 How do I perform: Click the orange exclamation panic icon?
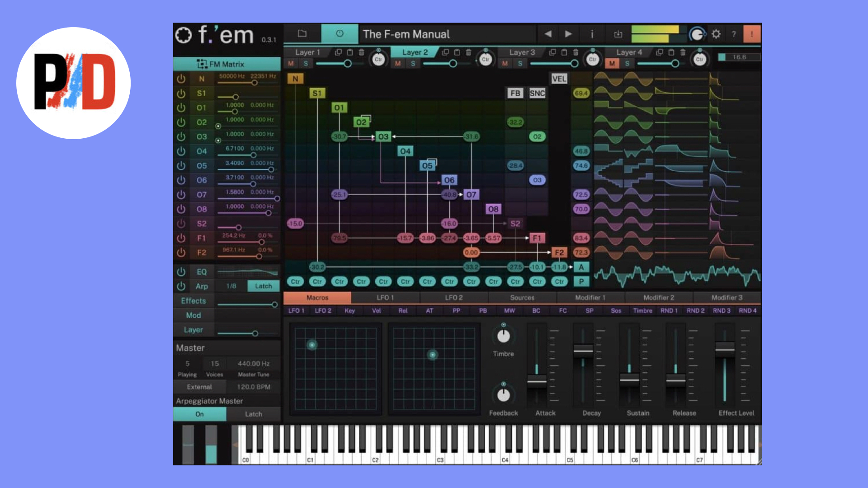[x=752, y=34]
